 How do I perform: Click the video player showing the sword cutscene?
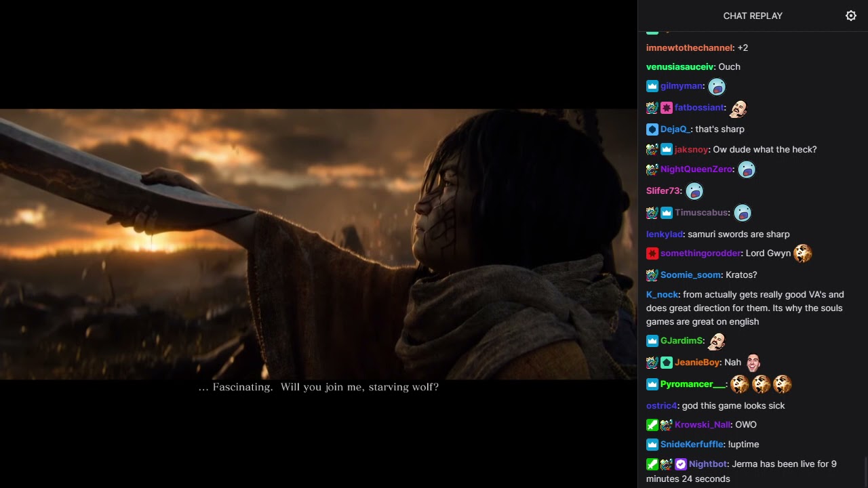pyautogui.click(x=319, y=244)
